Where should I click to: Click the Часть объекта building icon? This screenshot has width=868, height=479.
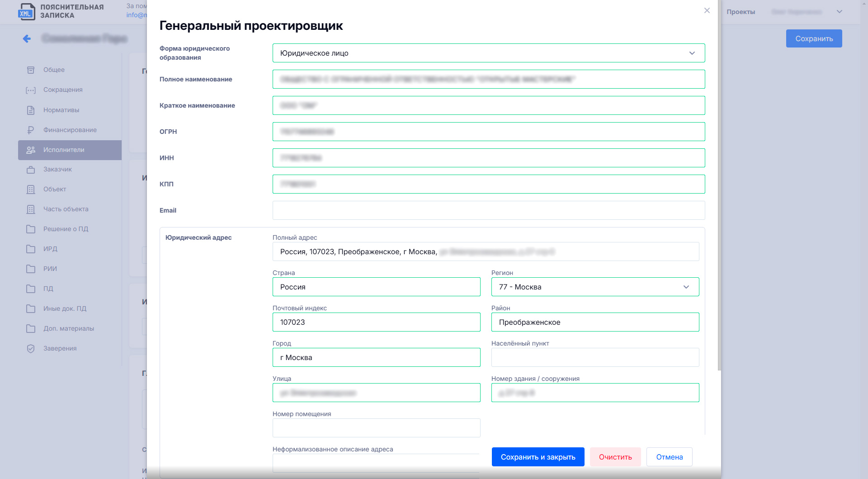31,209
